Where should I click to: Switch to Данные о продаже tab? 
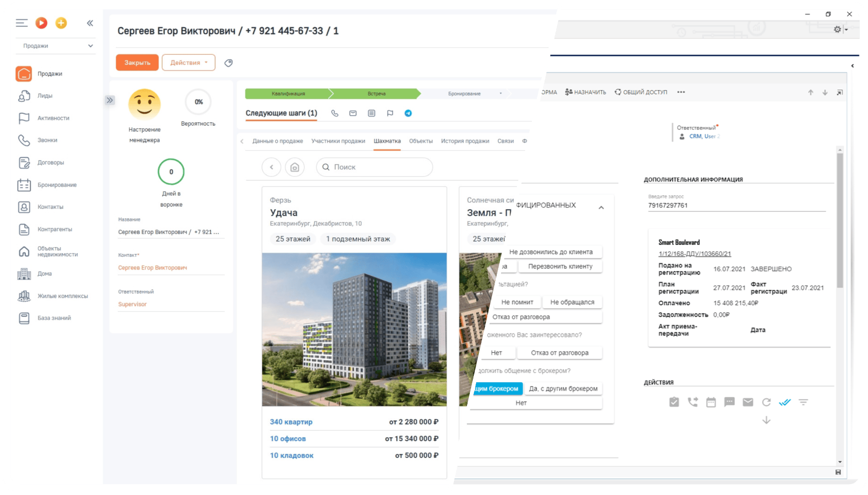pos(278,141)
